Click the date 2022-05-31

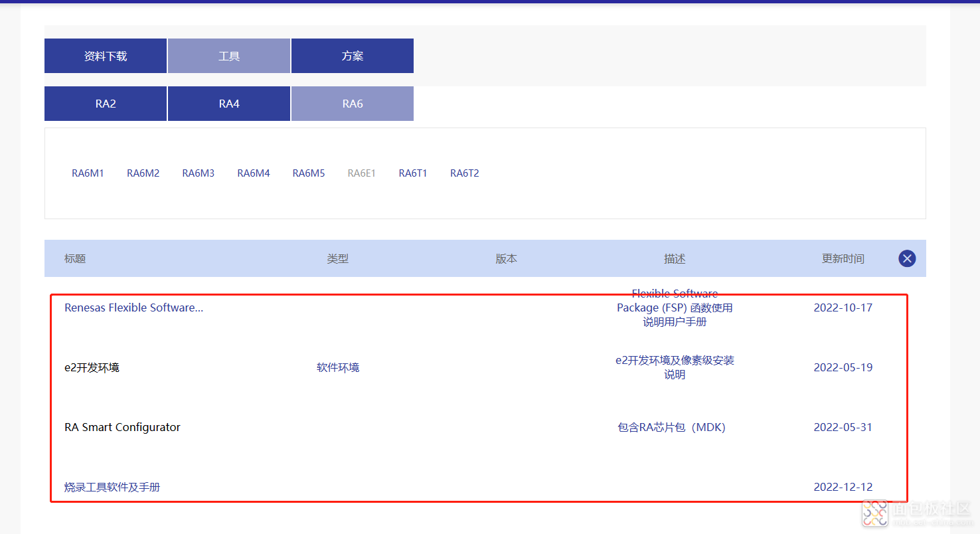tap(843, 427)
